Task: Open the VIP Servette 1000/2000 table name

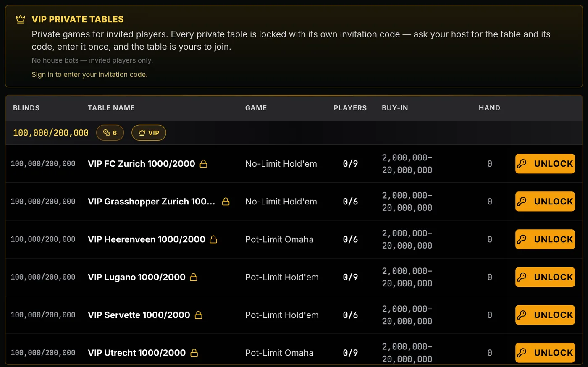Action: (x=139, y=315)
